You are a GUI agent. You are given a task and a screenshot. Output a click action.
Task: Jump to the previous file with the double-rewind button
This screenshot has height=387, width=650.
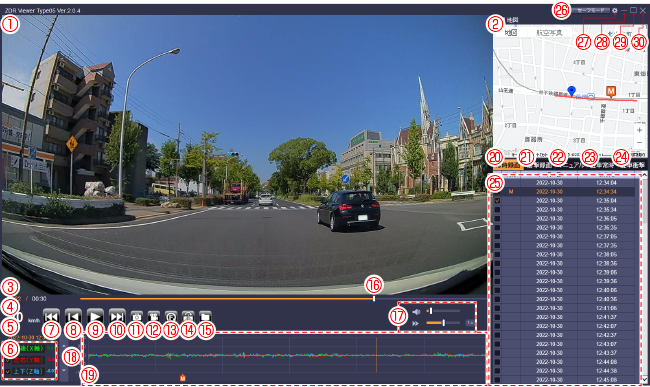point(51,317)
